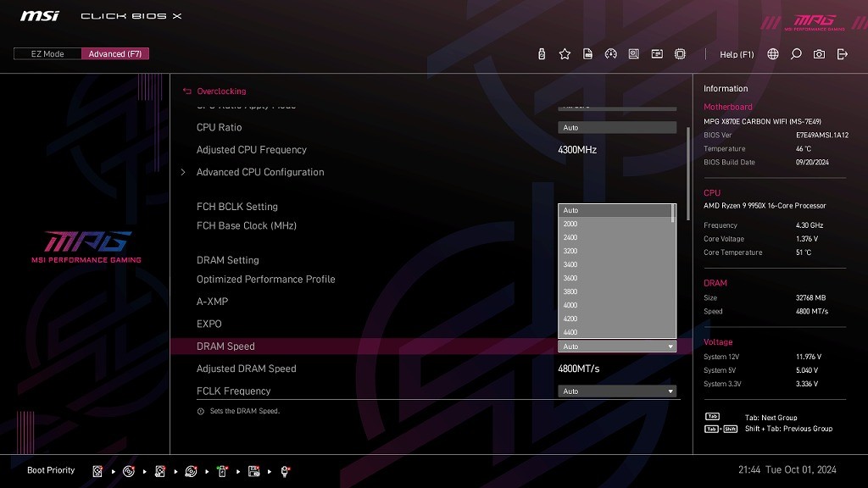The image size is (868, 488).
Task: Switch to EZ Mode
Action: [47, 54]
